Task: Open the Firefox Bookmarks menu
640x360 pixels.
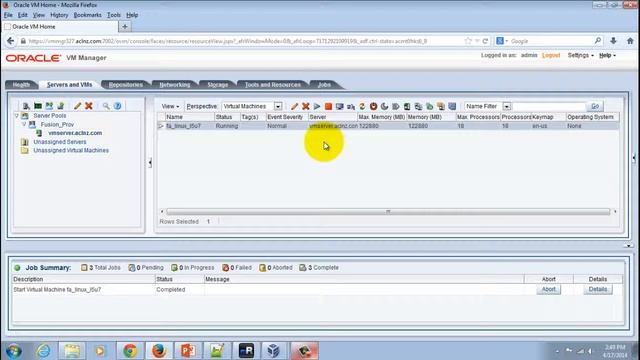Action: 87,15
